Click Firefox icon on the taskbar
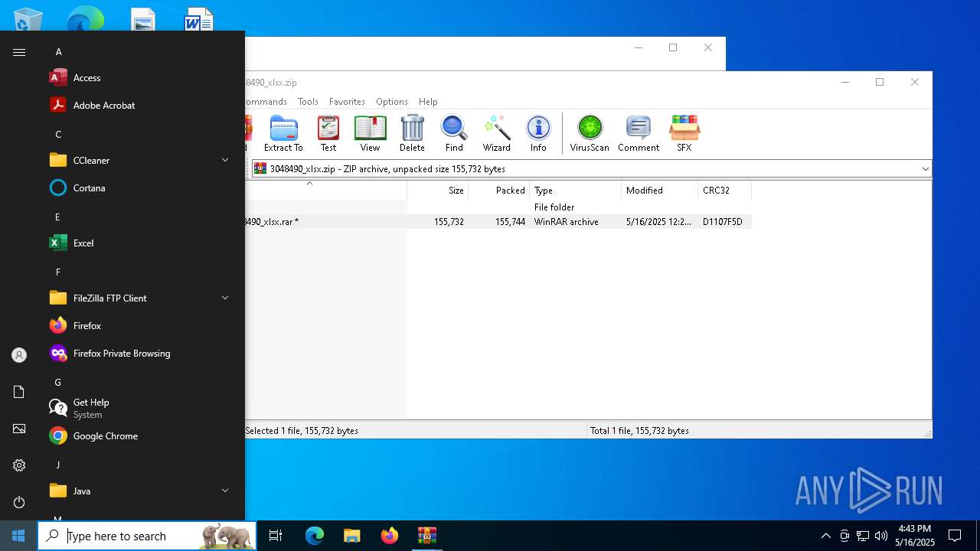Image resolution: width=980 pixels, height=551 pixels. click(x=389, y=536)
